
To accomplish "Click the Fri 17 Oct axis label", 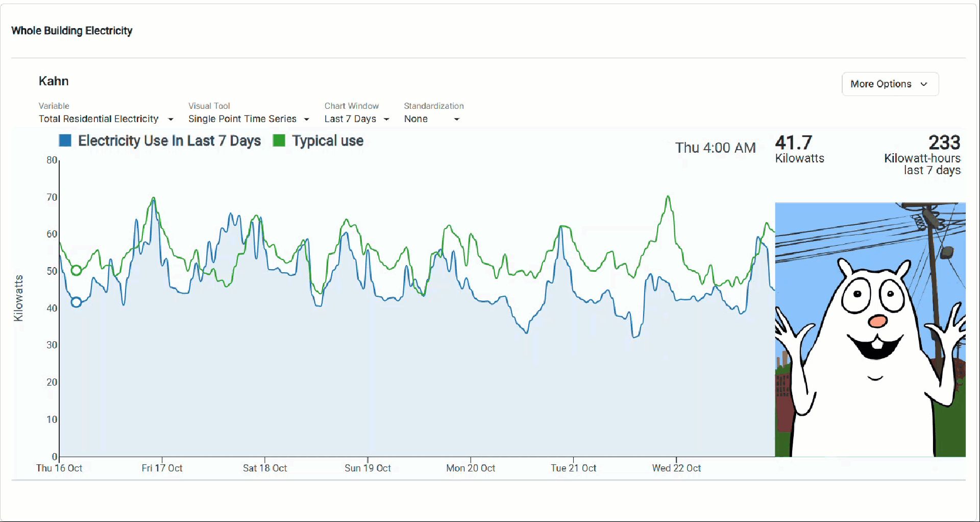I will tap(162, 468).
